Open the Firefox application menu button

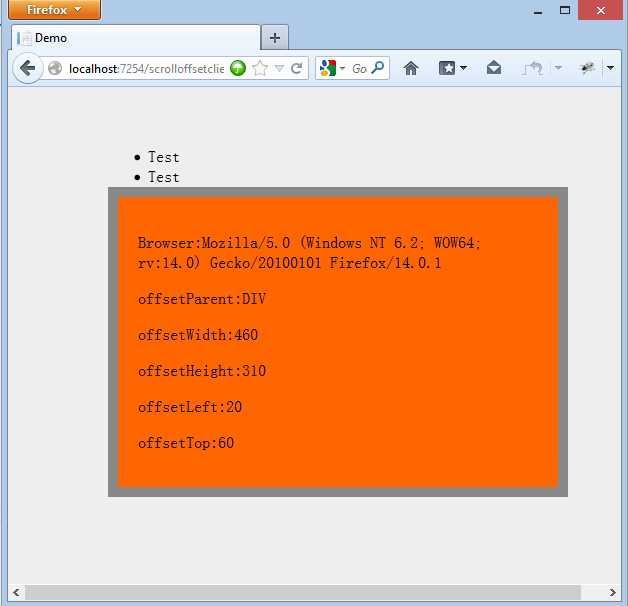[x=54, y=9]
